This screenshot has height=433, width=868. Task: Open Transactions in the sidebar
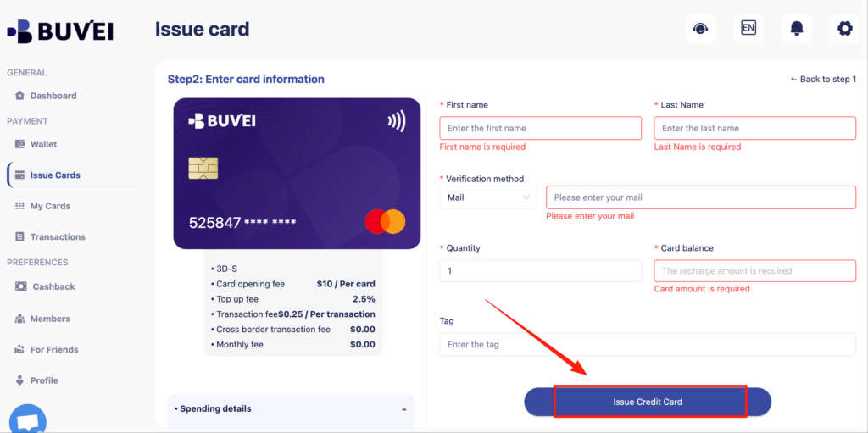click(x=58, y=236)
